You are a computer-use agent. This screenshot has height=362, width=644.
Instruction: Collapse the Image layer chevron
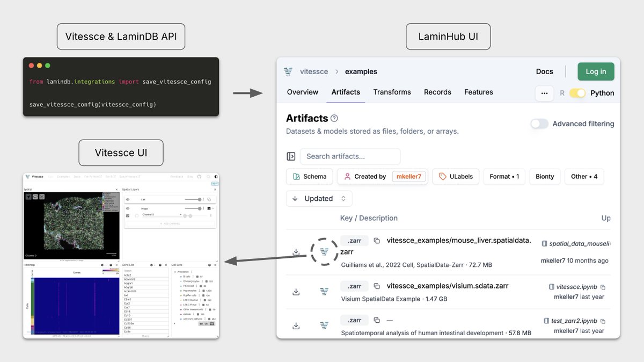pos(213,208)
